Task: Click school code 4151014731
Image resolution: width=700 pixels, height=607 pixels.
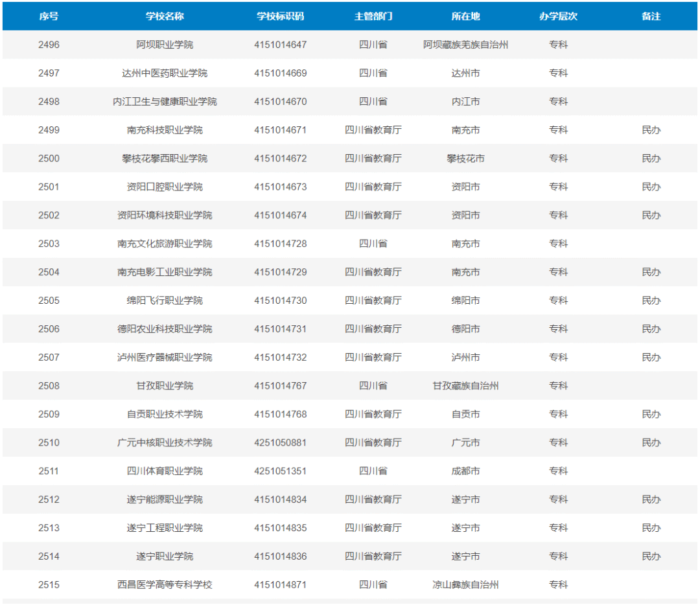Action: (x=281, y=329)
